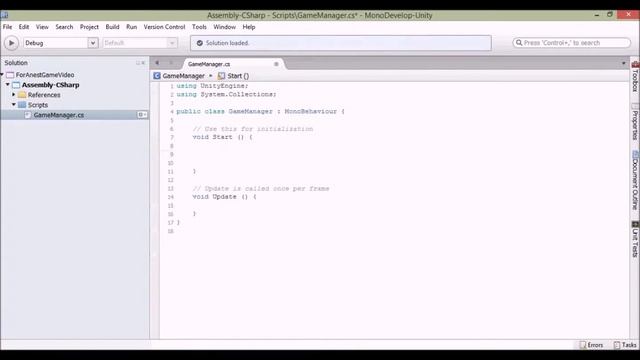
Task: Select the Scripts folder label
Action: pyautogui.click(x=38, y=105)
